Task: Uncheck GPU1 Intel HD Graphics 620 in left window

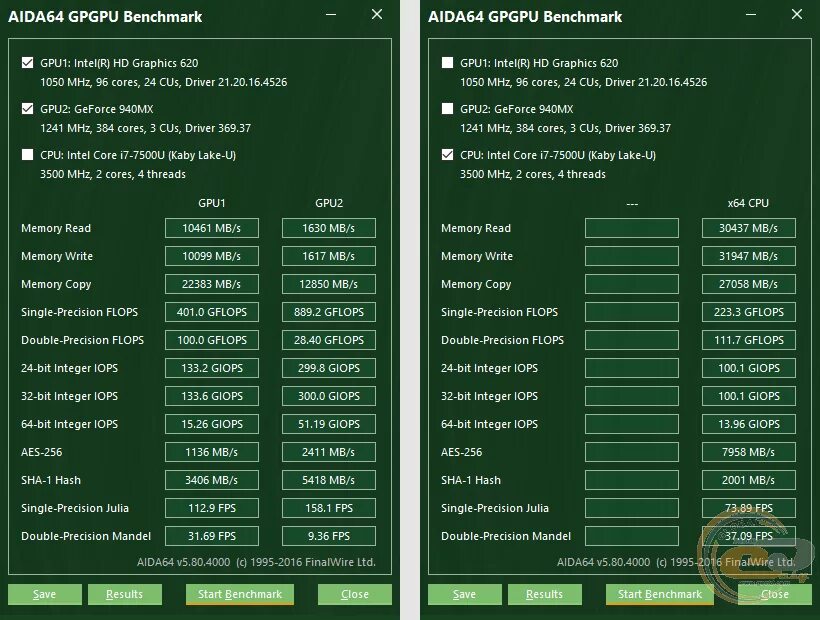Action: click(28, 63)
